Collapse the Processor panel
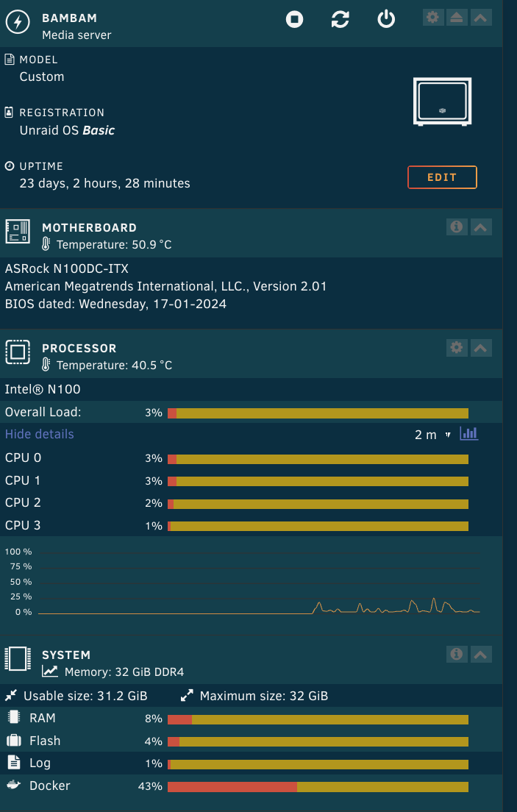 pyautogui.click(x=481, y=348)
